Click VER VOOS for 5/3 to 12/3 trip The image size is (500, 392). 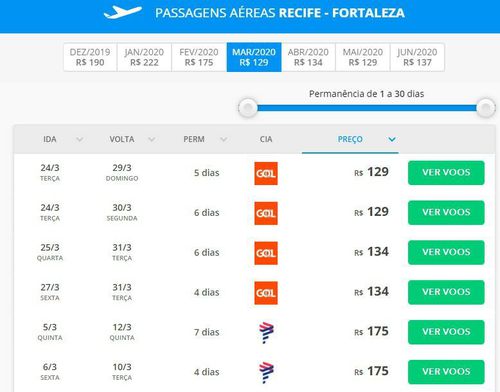(446, 332)
